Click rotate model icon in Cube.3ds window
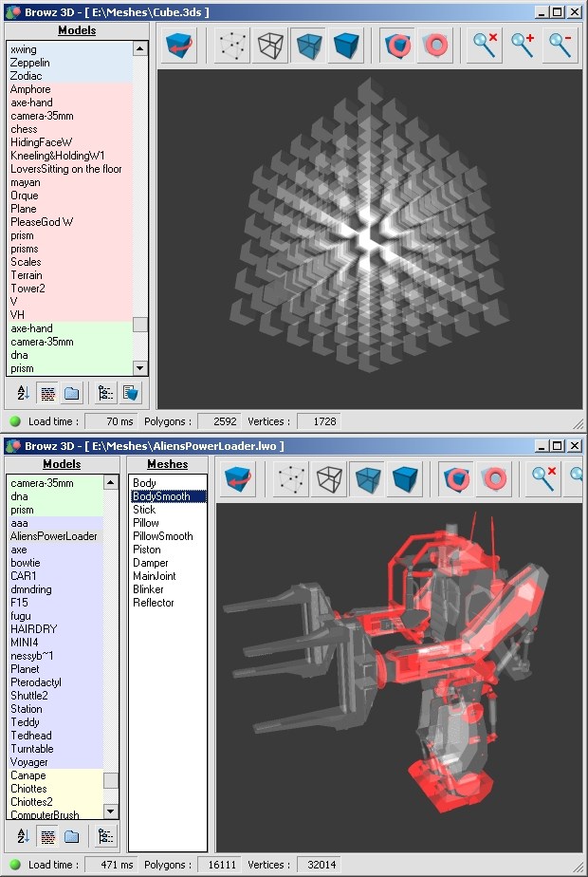 tap(179, 45)
